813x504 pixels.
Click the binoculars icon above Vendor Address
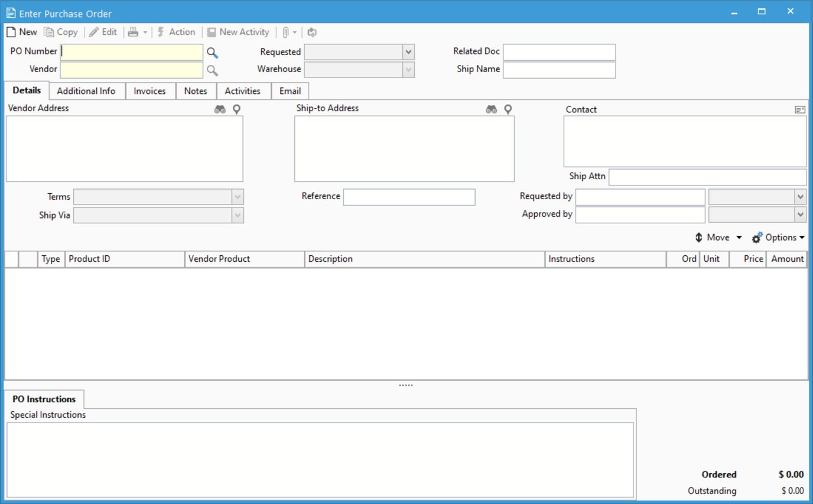220,109
